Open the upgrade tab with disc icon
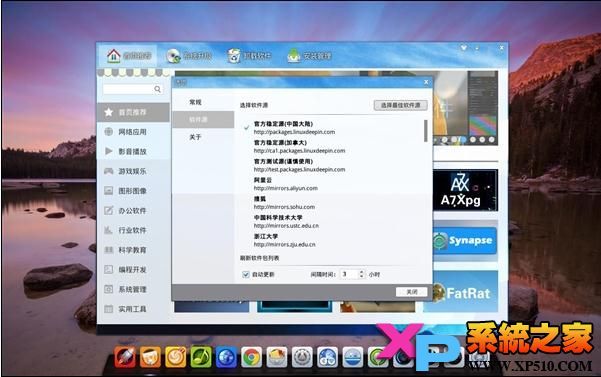 pyautogui.click(x=189, y=56)
